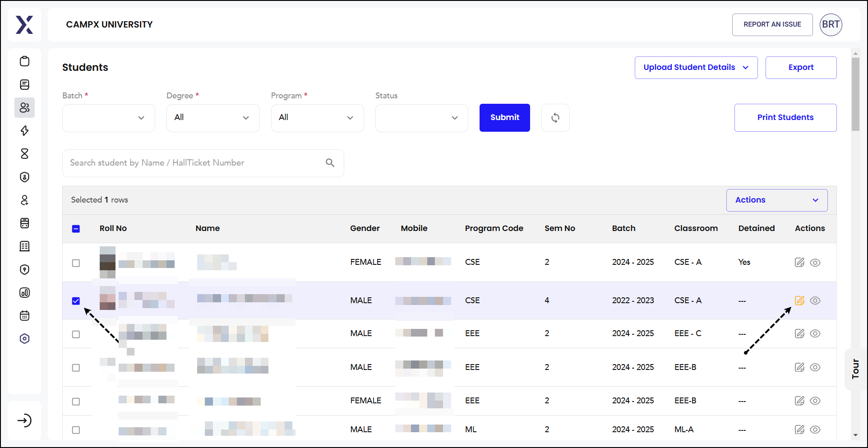Image resolution: width=868 pixels, height=448 pixels.
Task: Open the Program dropdown showing All
Action: point(318,118)
